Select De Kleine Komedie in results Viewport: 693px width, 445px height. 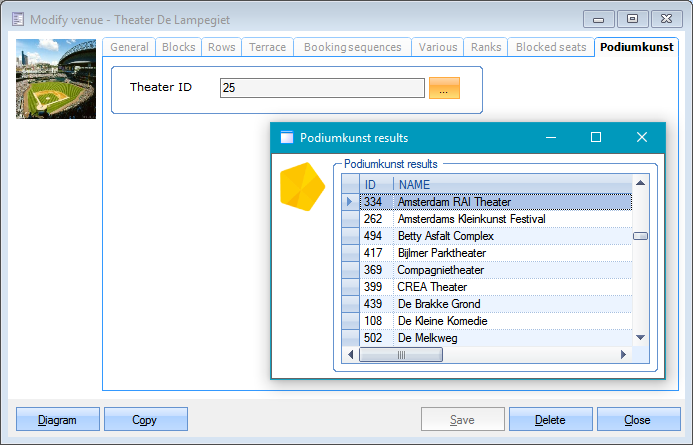[x=442, y=321]
